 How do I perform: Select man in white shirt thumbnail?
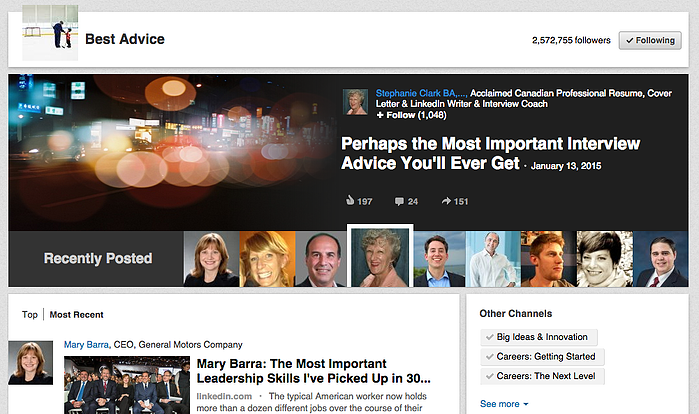[493, 258]
